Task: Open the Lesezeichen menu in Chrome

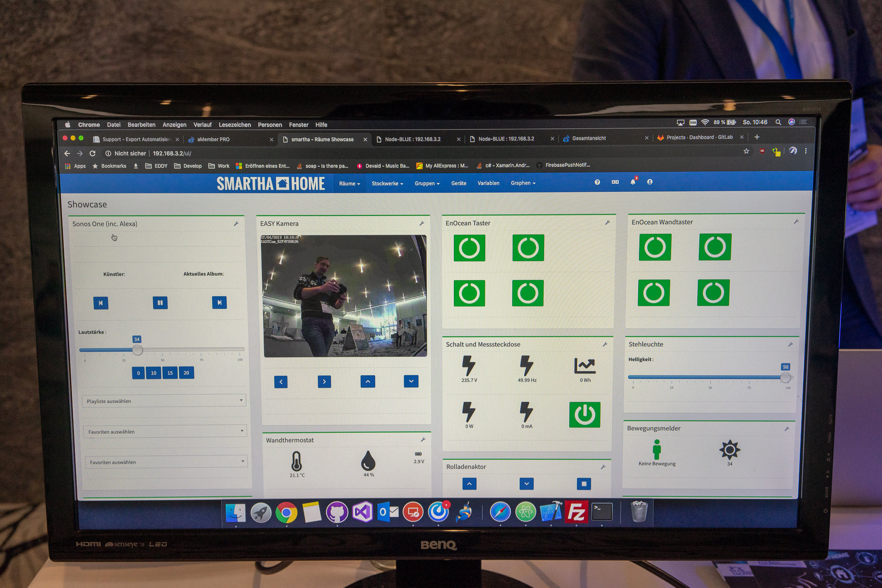Action: [235, 125]
